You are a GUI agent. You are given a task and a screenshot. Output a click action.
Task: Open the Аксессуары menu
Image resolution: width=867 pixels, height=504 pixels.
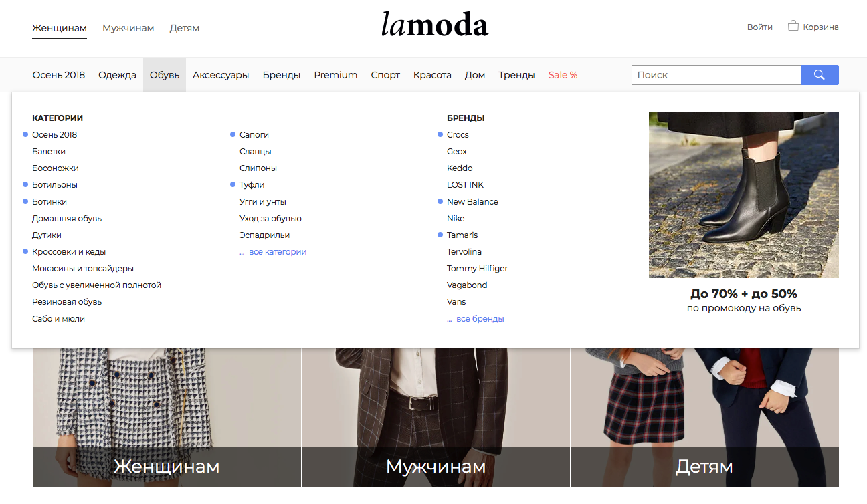[x=221, y=75]
